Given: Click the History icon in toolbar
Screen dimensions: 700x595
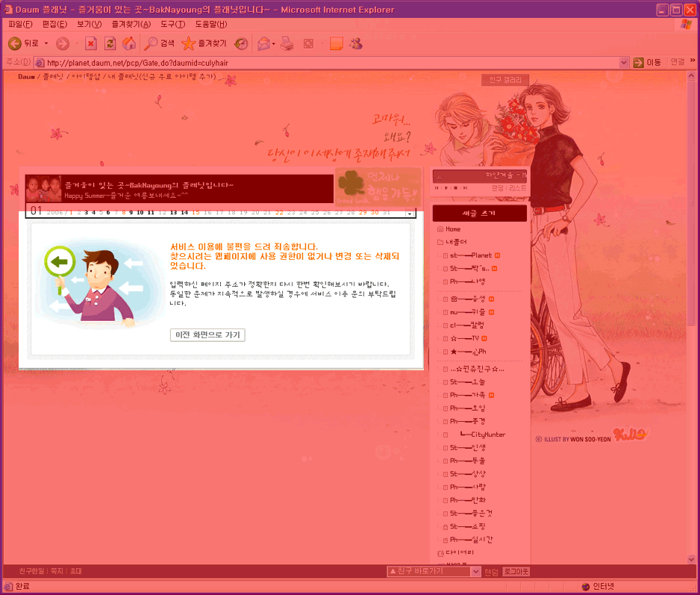Looking at the screenshot, I should click(x=241, y=43).
